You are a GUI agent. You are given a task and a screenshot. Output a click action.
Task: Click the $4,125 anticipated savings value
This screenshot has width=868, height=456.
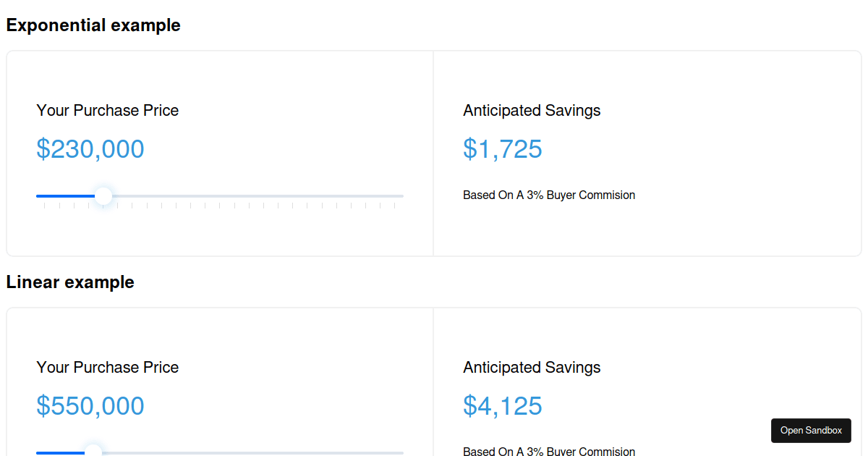tap(502, 406)
